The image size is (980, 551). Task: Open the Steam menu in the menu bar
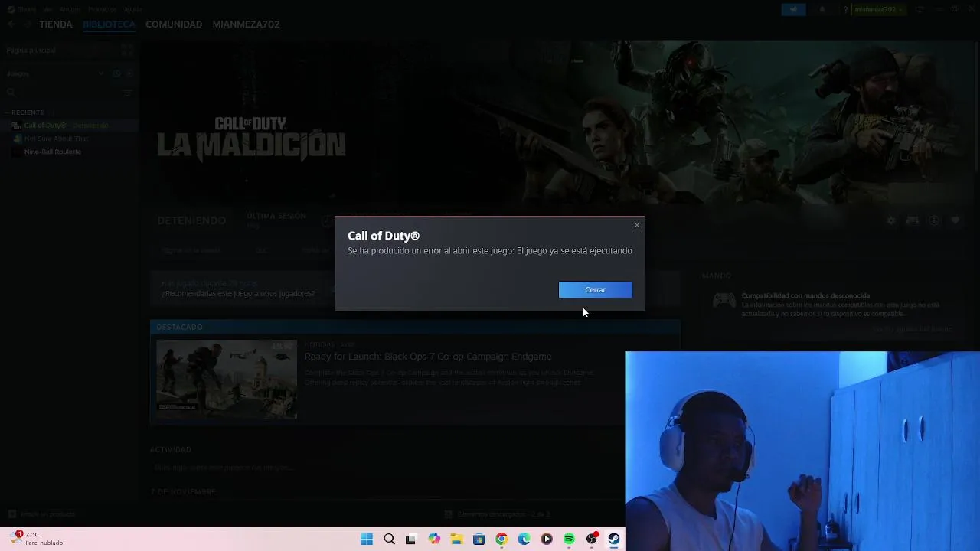(27, 9)
